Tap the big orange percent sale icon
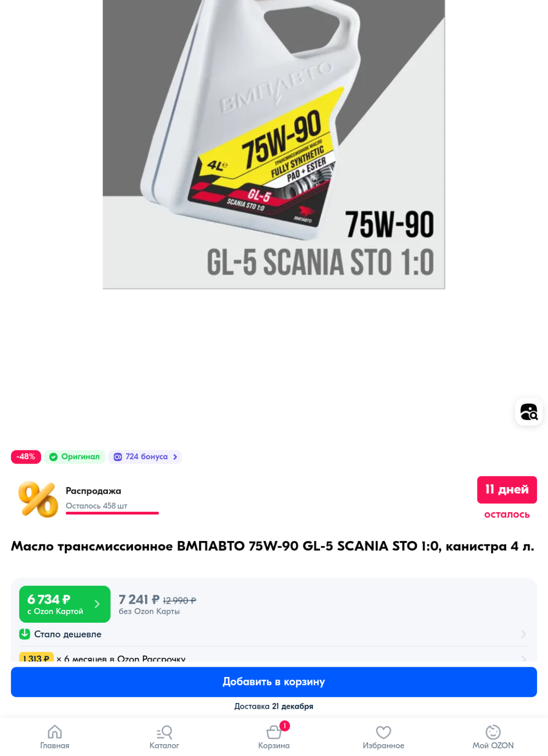Viewport: 548px width, 756px height. (x=38, y=499)
